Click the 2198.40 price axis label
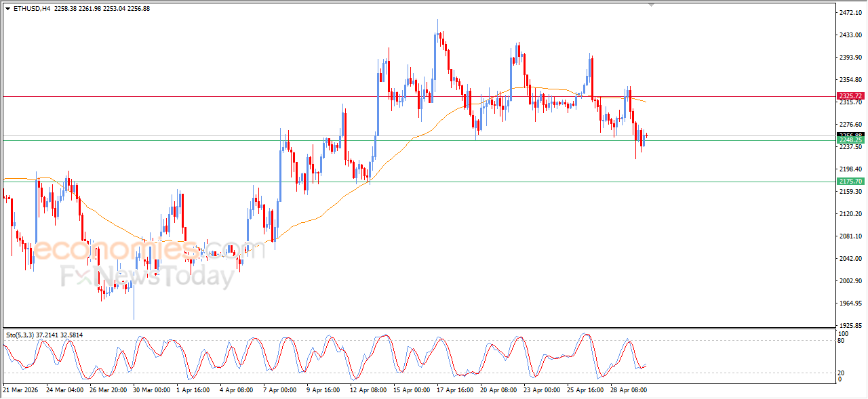The image size is (868, 399). coord(850,169)
